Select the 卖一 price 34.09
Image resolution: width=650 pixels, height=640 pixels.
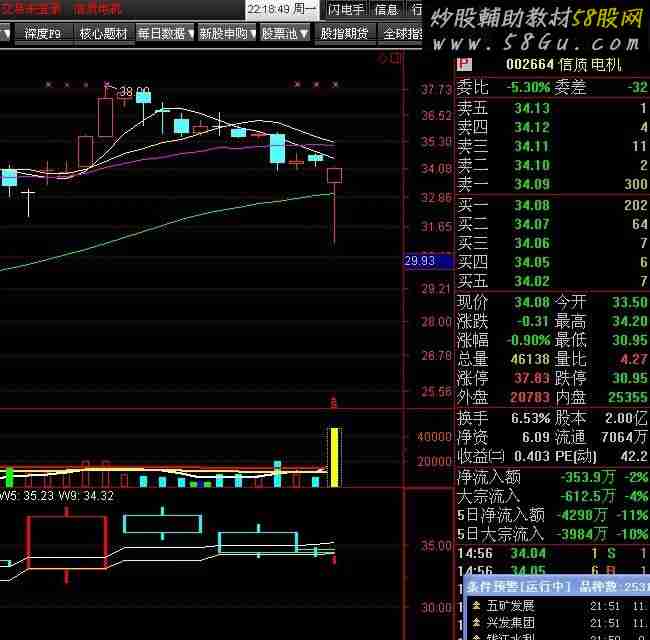[x=532, y=184]
